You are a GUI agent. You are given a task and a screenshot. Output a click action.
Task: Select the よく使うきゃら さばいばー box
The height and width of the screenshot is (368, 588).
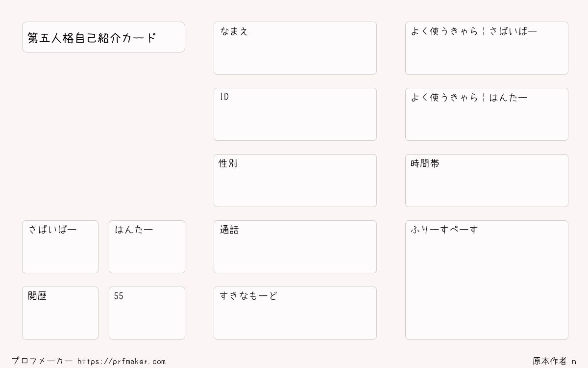(x=487, y=48)
